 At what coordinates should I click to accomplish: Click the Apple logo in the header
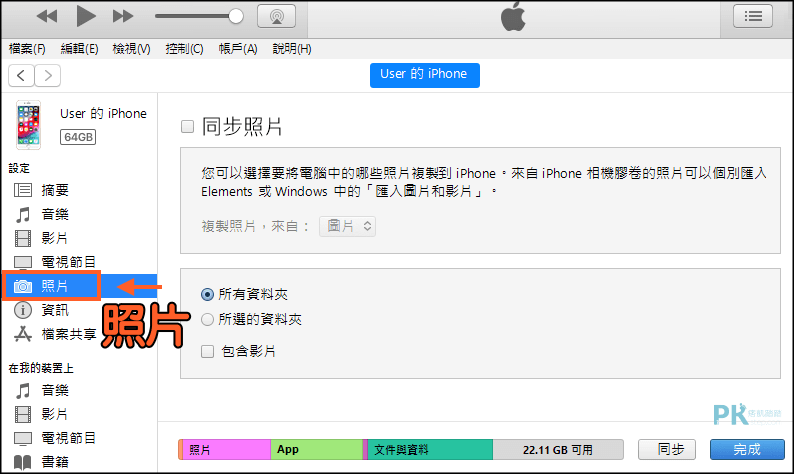pos(513,16)
